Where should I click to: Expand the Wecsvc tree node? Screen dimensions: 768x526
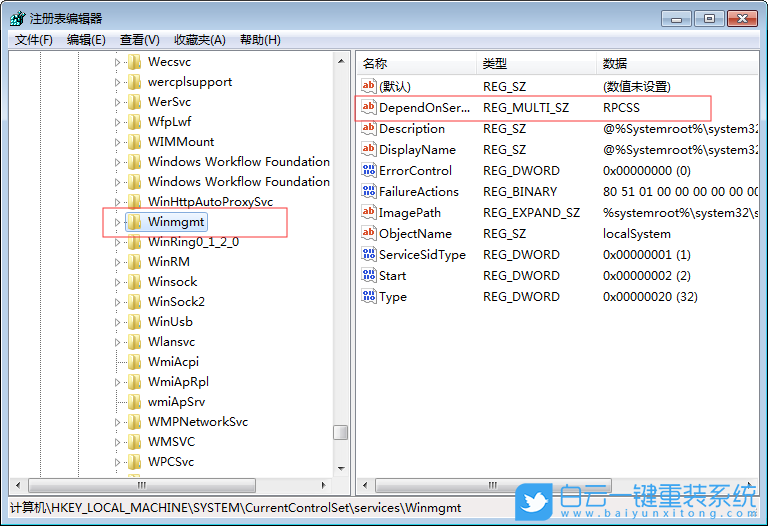[x=117, y=62]
